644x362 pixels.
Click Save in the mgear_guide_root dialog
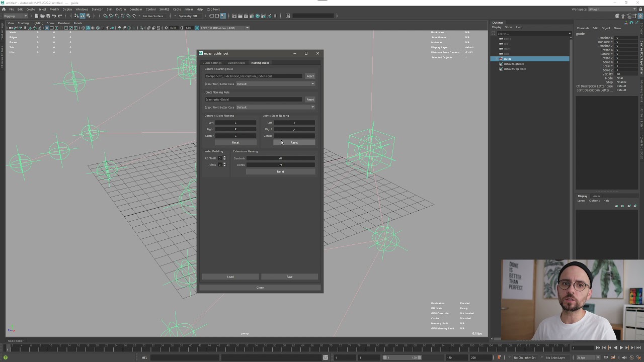click(x=289, y=277)
